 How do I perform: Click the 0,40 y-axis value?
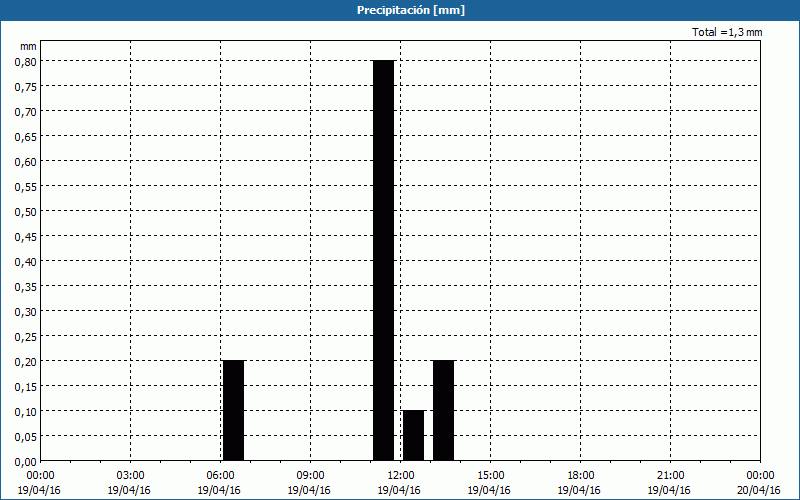(26, 261)
